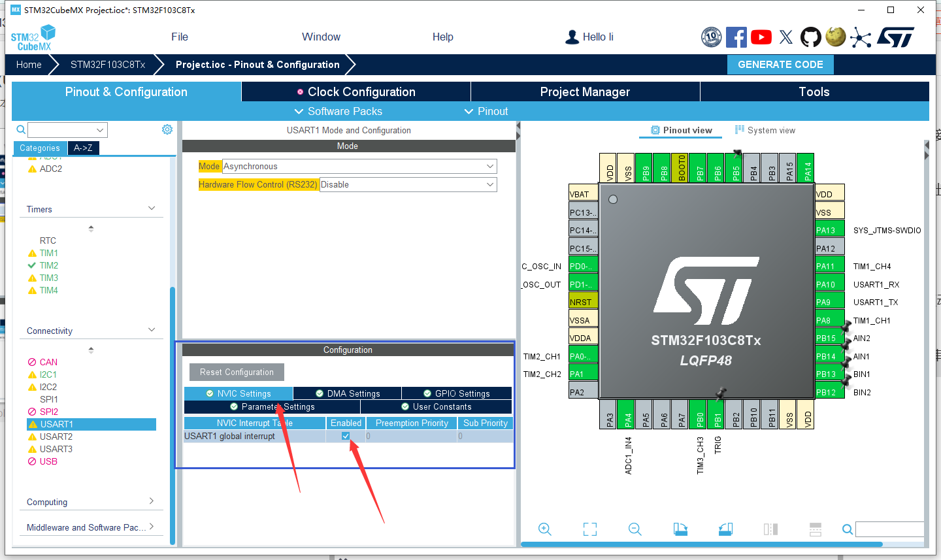The height and width of the screenshot is (560, 941).
Task: Click the STM32CubeMX logo
Action: point(33,38)
